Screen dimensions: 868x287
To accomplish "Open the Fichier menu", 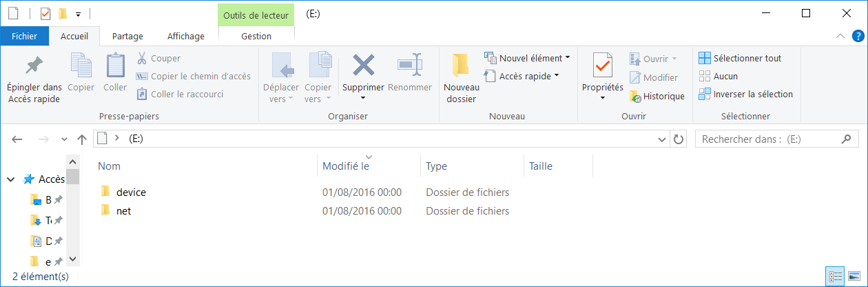I will (25, 37).
